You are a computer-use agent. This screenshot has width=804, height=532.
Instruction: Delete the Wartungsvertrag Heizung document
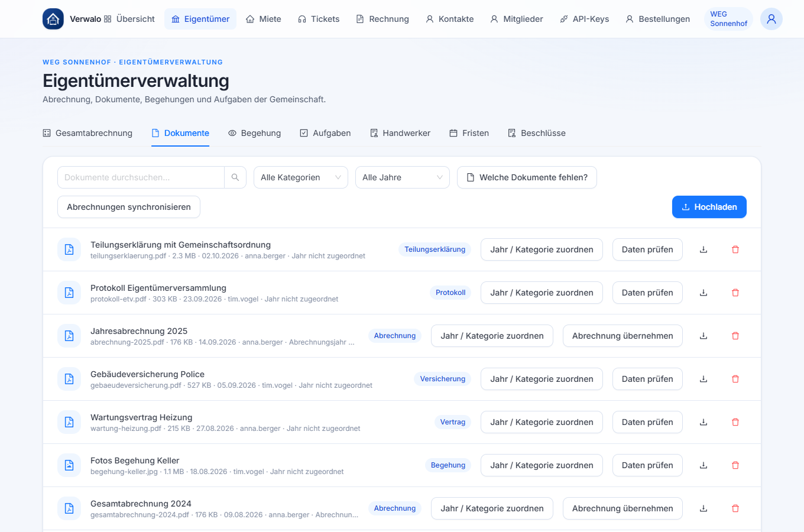coord(735,422)
